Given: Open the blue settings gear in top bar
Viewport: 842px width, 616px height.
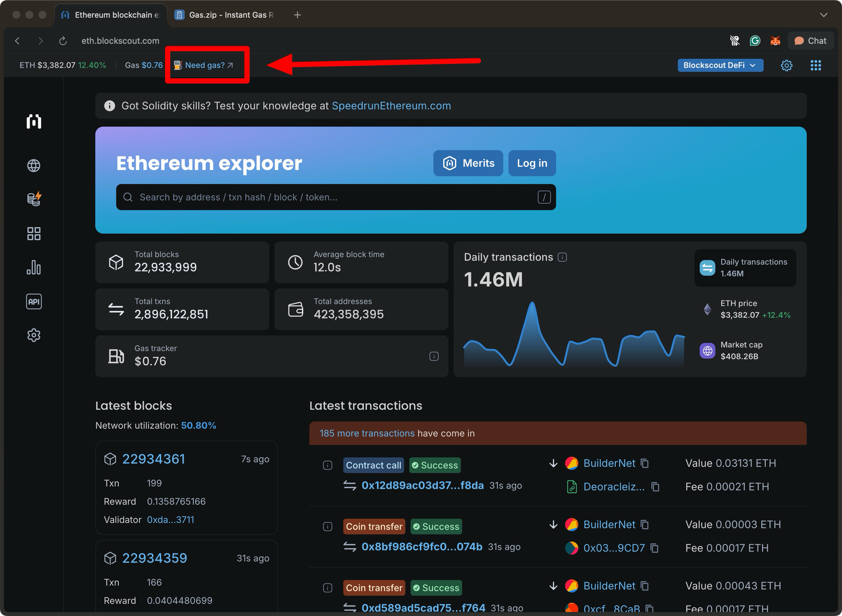Looking at the screenshot, I should click(x=786, y=65).
